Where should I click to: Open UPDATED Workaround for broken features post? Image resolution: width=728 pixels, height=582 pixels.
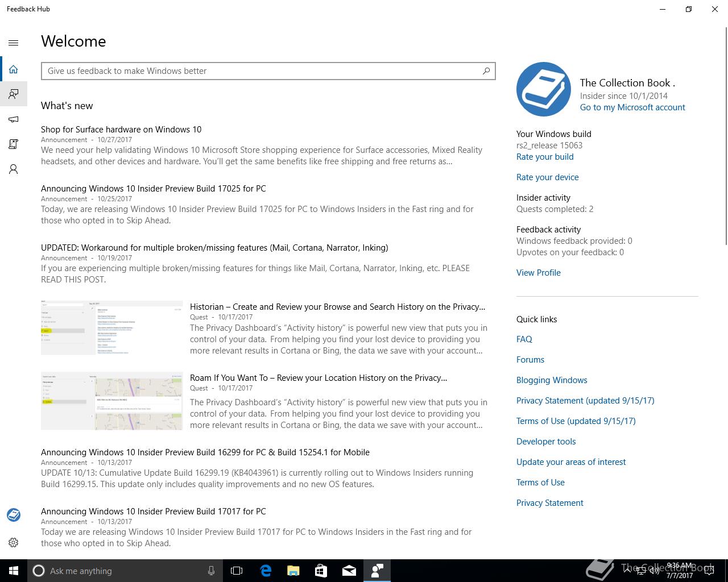[214, 248]
